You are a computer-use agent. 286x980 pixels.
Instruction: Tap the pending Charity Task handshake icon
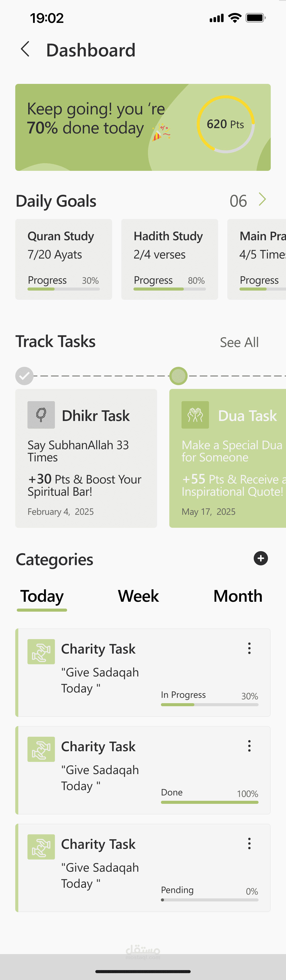coord(41,847)
